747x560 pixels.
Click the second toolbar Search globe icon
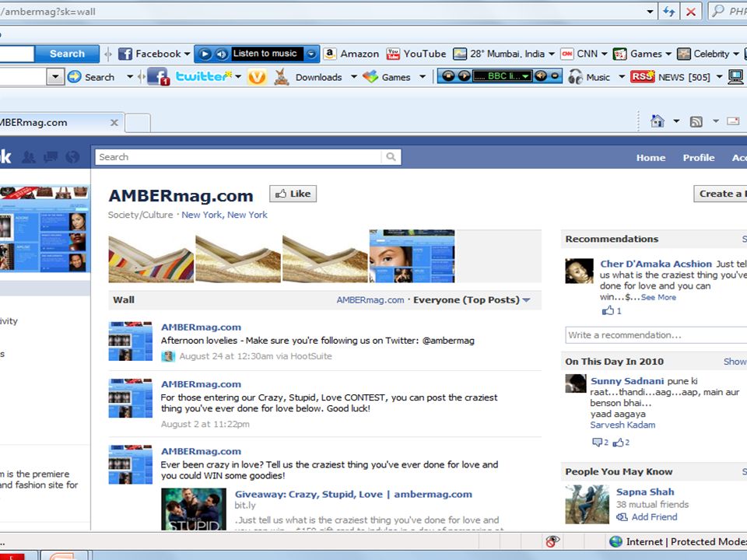click(x=75, y=77)
